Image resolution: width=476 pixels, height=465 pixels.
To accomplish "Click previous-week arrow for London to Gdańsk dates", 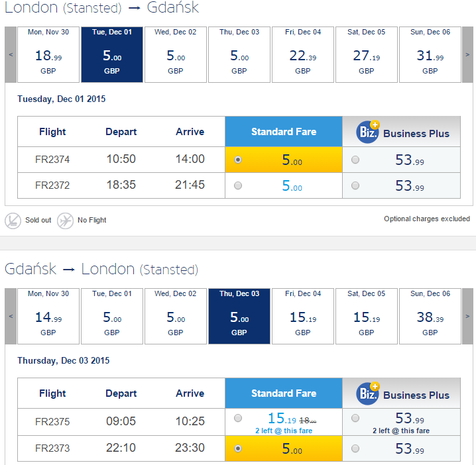I will coord(11,54).
